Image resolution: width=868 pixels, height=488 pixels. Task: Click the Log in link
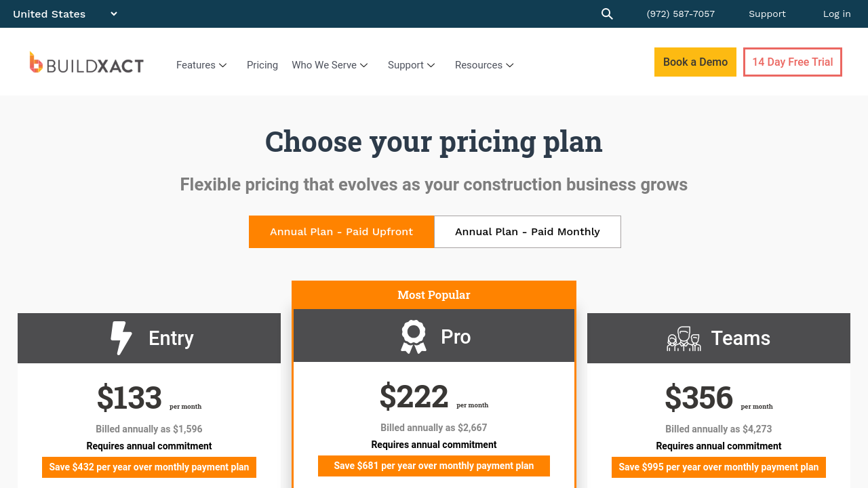(x=836, y=14)
